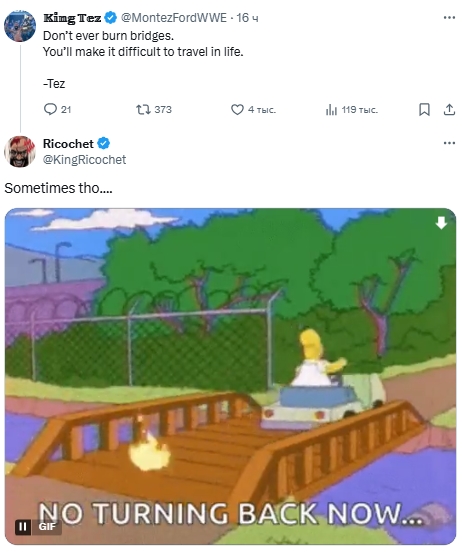Like the King Tez tweet
Image resolution: width=462 pixels, height=552 pixels.
coord(253,109)
